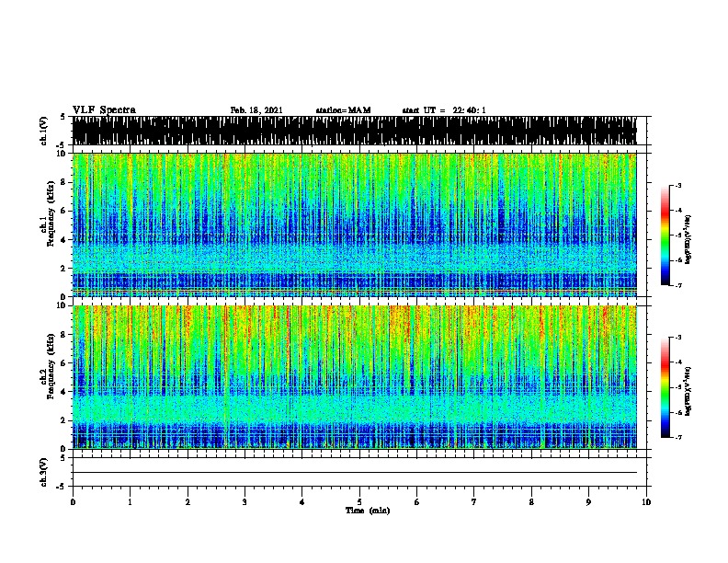Click the ch.1 spectrogram color scale bar
Image resolution: width=728 pixels, height=563 pixels.
pyautogui.click(x=665, y=236)
